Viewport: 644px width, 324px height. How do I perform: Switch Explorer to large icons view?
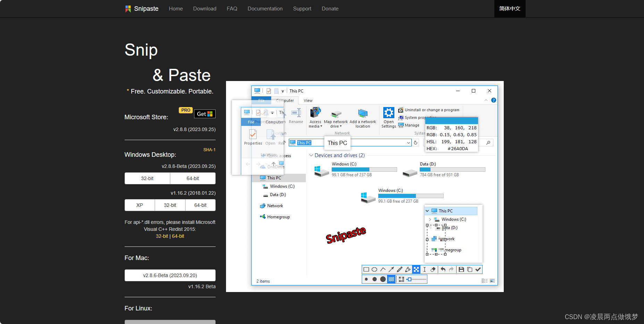tap(492, 281)
